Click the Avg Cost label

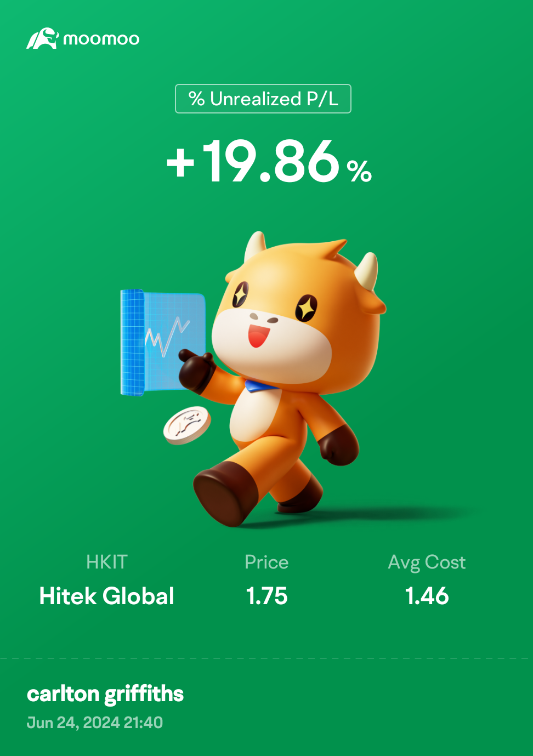(x=427, y=562)
